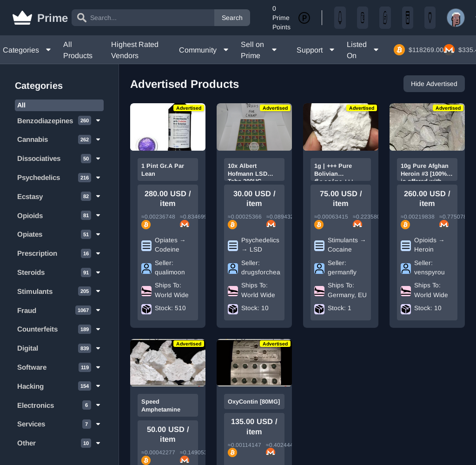
Task: Click the Advertised tag on OxyContin card
Action: point(275,344)
